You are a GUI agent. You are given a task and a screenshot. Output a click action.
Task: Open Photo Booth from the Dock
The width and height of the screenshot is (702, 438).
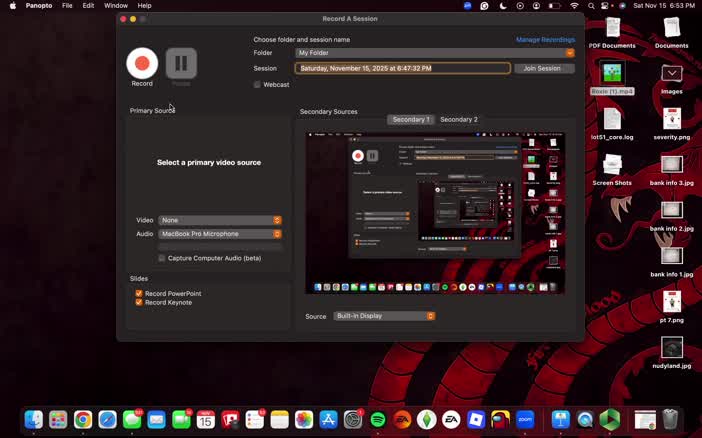[x=230, y=420]
